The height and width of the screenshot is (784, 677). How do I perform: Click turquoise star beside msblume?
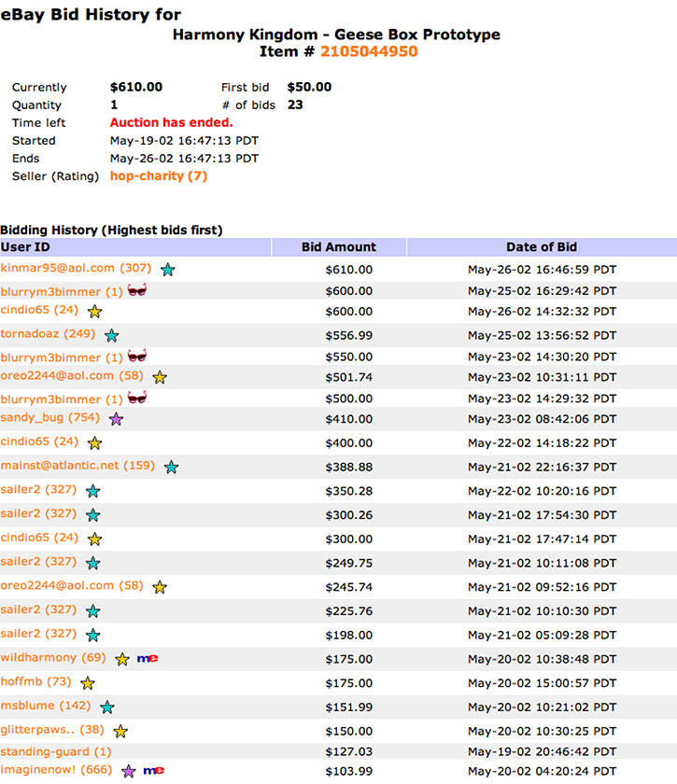(x=107, y=707)
